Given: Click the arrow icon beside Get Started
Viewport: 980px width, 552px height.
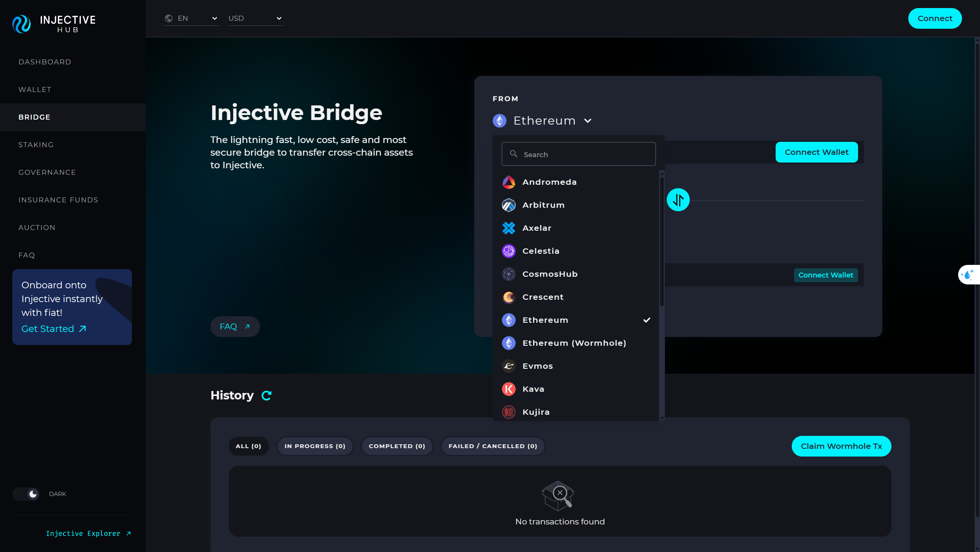Looking at the screenshot, I should click(x=82, y=329).
